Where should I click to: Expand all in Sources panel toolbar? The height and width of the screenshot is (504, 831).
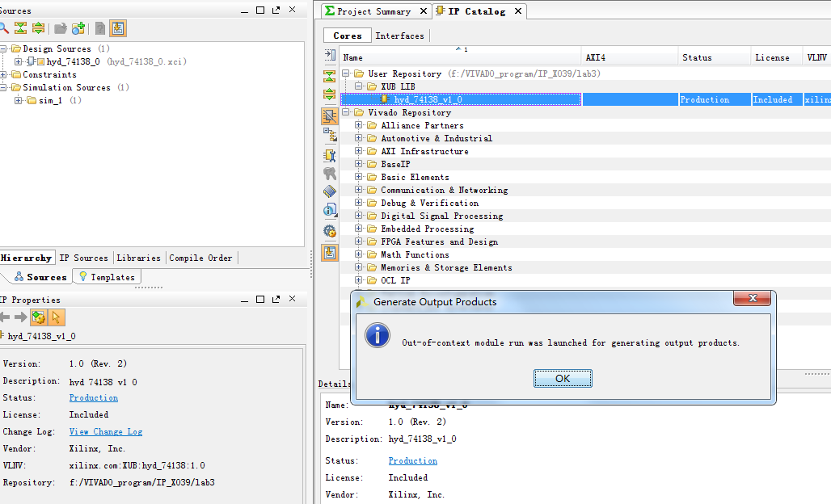click(x=37, y=28)
